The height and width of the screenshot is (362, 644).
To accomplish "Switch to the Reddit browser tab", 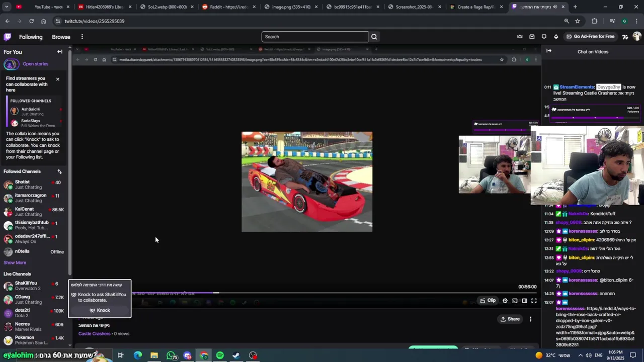I will (229, 7).
